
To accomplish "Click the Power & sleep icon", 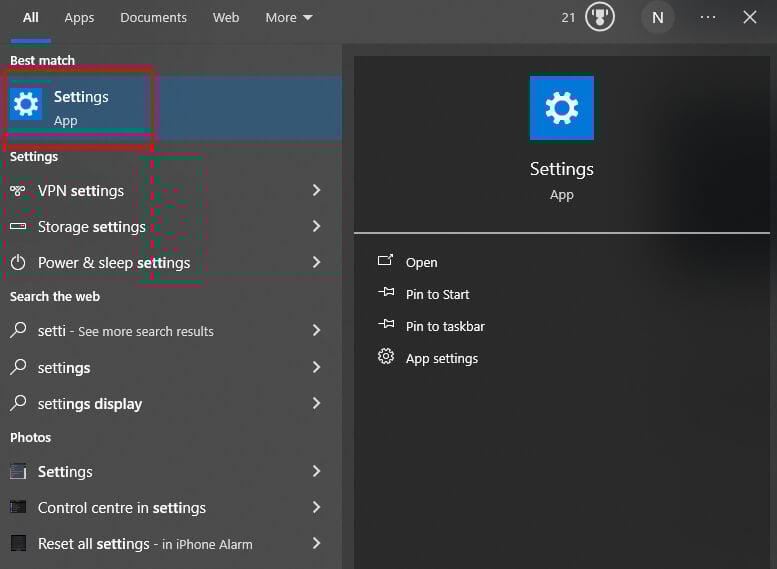I will click(x=18, y=263).
